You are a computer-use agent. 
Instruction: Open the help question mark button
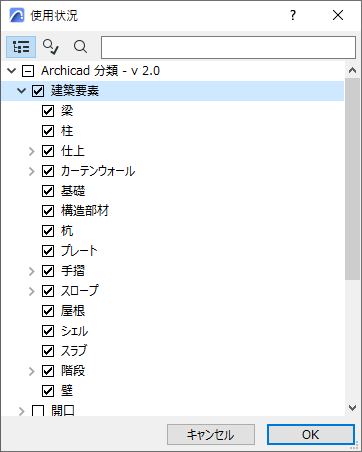[293, 15]
